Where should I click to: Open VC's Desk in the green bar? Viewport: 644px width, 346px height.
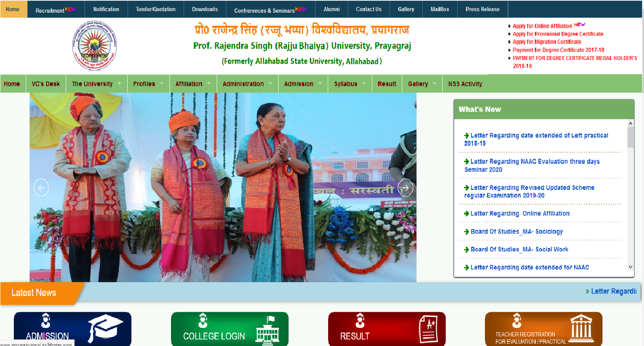tap(46, 84)
